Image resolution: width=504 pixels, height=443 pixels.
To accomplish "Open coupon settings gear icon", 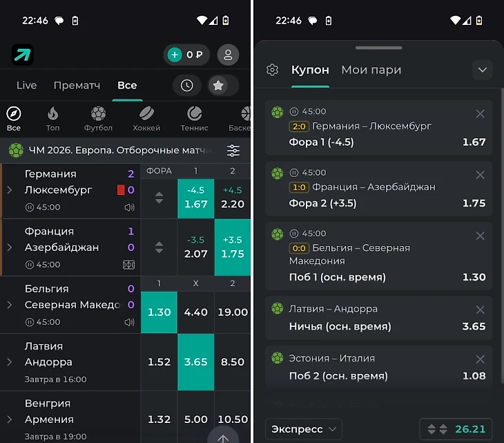I will [272, 70].
